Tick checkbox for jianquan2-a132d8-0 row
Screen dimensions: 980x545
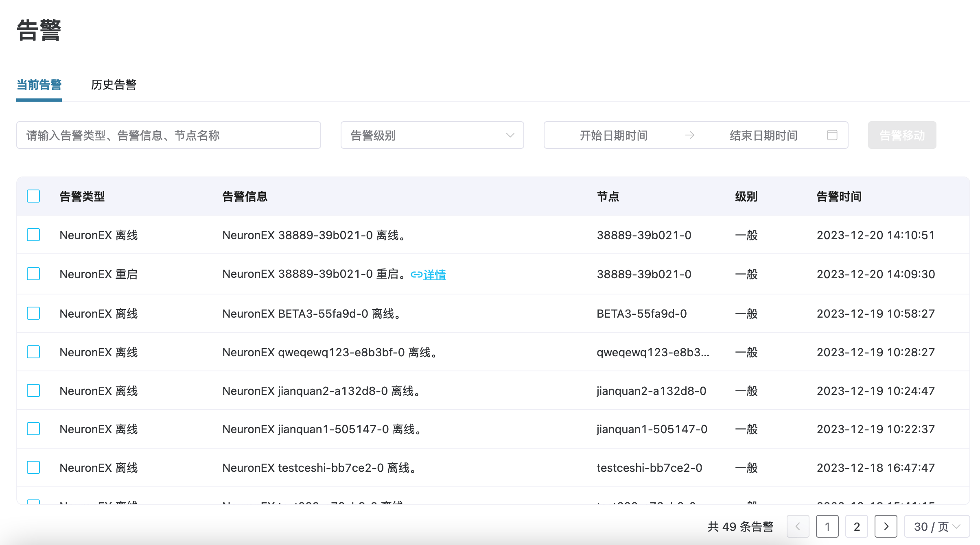coord(33,390)
